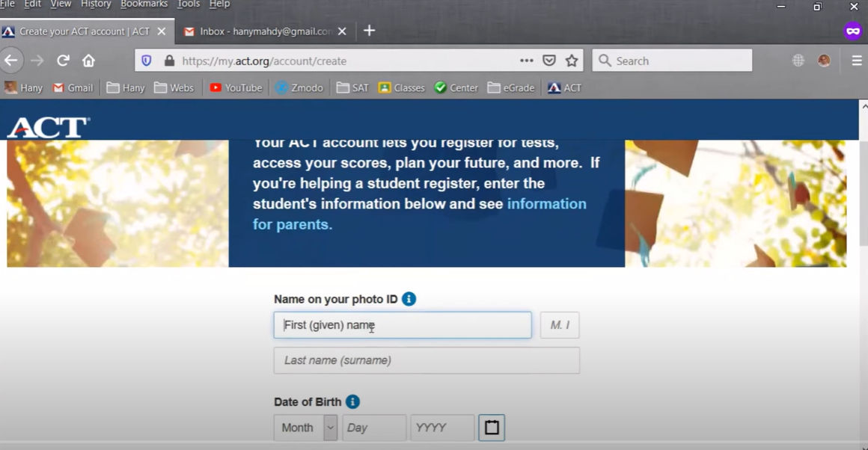Switch to the Gmail Inbox tab
The height and width of the screenshot is (450, 868).
click(265, 31)
